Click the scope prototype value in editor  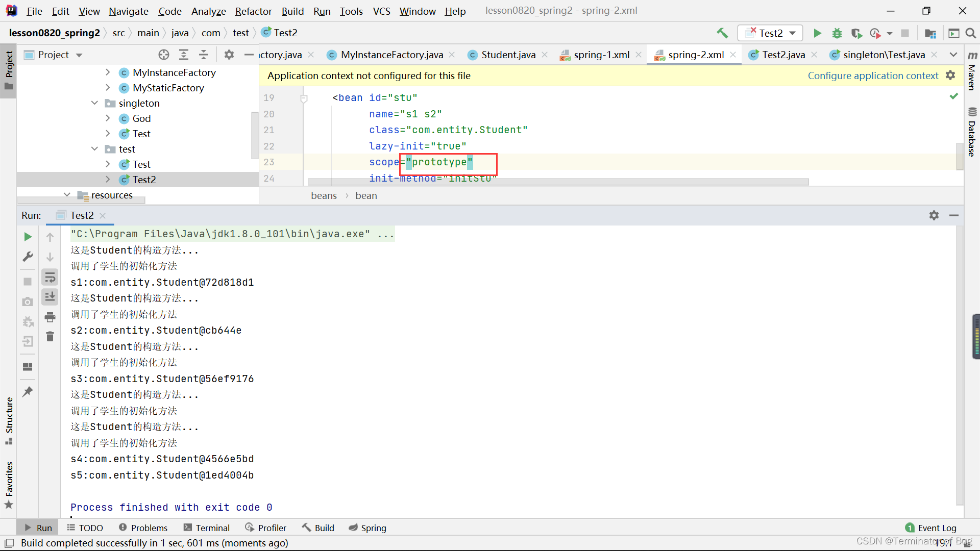coord(439,162)
